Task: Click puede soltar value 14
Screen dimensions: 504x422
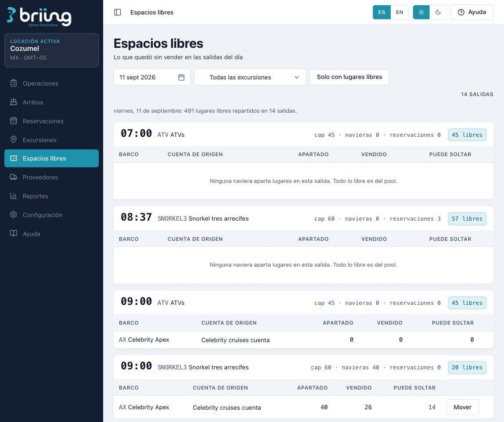Action: [x=432, y=407]
